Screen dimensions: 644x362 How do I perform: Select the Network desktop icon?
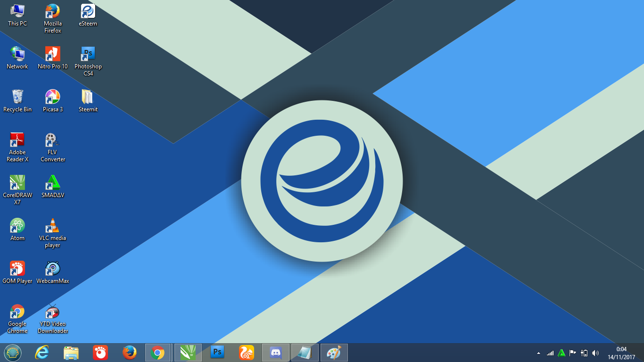point(17,58)
